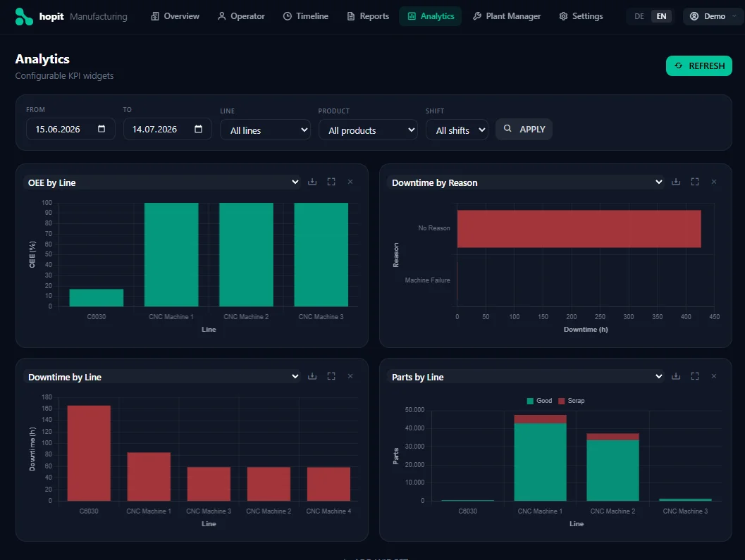
Task: Expand Downtime by Line widget to fullscreen
Action: (x=331, y=376)
